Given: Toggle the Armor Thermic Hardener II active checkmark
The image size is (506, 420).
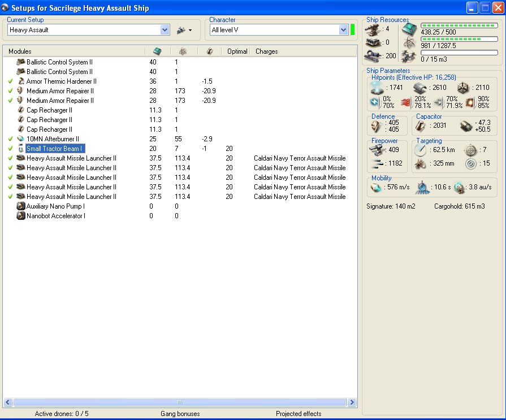Looking at the screenshot, I should click(11, 81).
